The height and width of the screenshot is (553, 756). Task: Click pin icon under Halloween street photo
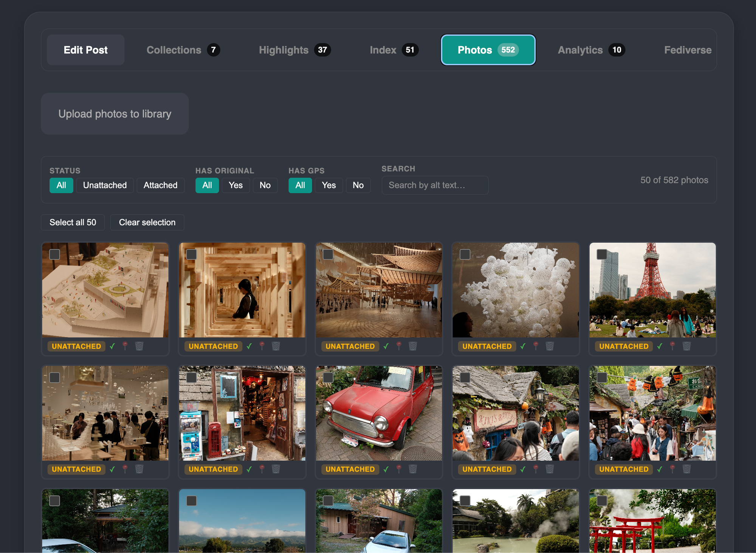pos(672,469)
